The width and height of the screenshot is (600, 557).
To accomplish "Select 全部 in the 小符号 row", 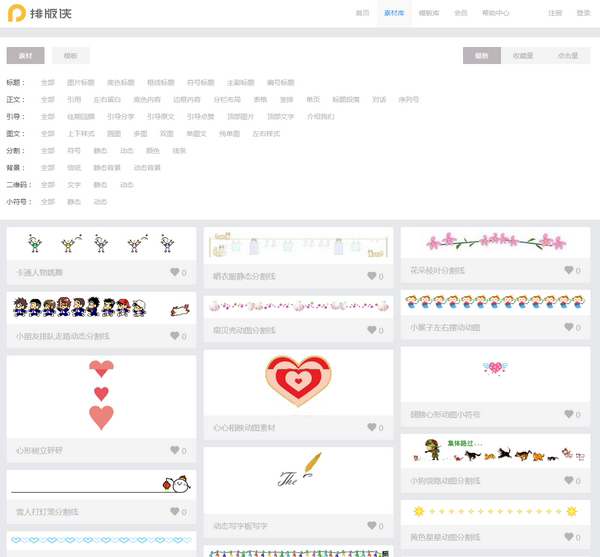I will [48, 202].
